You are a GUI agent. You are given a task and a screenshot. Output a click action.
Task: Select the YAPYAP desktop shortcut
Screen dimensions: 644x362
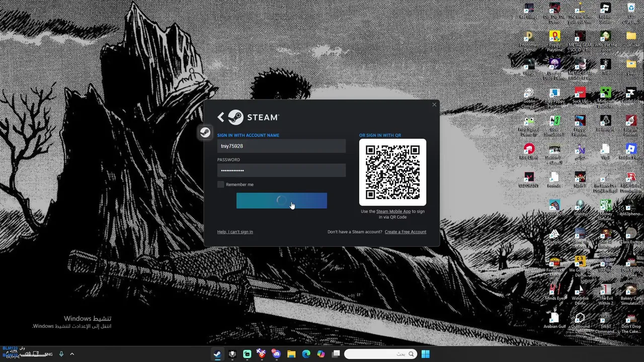click(605, 264)
